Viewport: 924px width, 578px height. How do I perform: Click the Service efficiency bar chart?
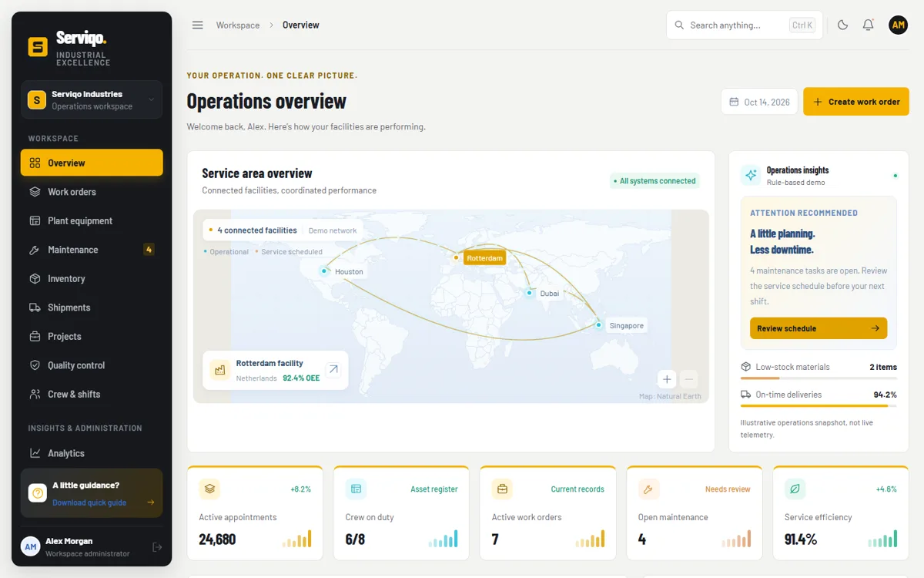[882, 539]
